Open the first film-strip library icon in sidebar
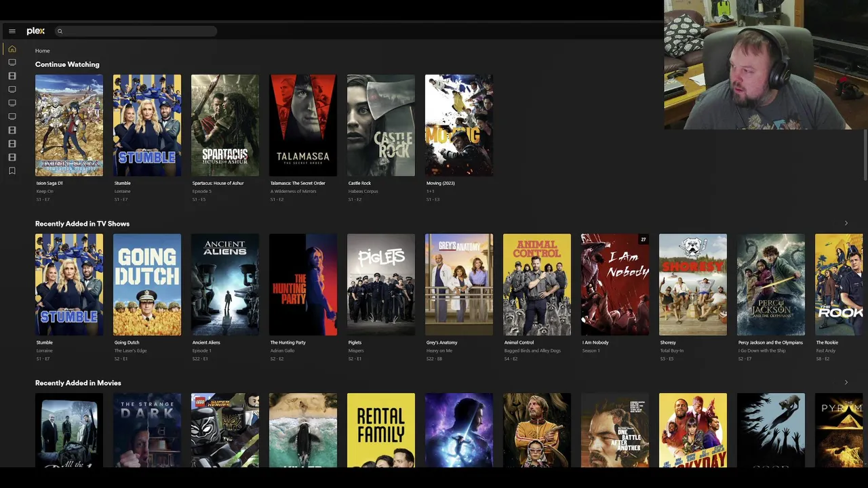 click(x=12, y=76)
